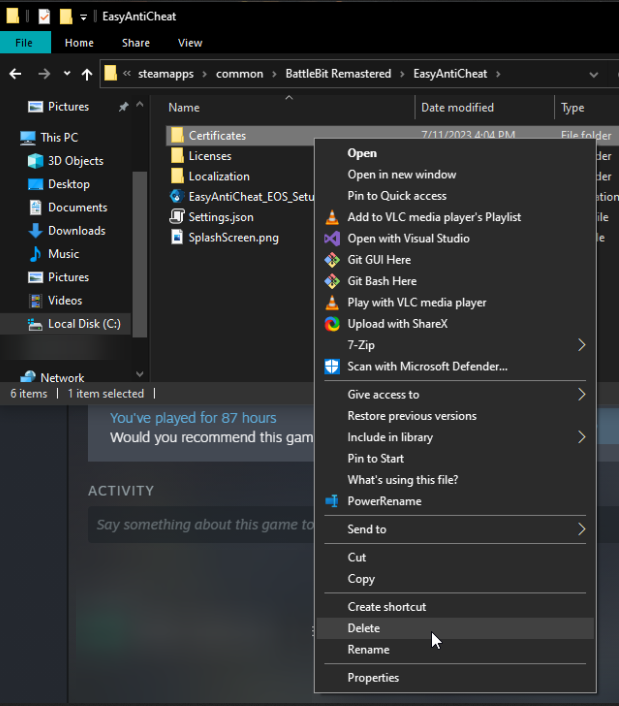Click the EasyAntiCheat_EOS_Setup file icon
This screenshot has width=619, height=706.
176,196
